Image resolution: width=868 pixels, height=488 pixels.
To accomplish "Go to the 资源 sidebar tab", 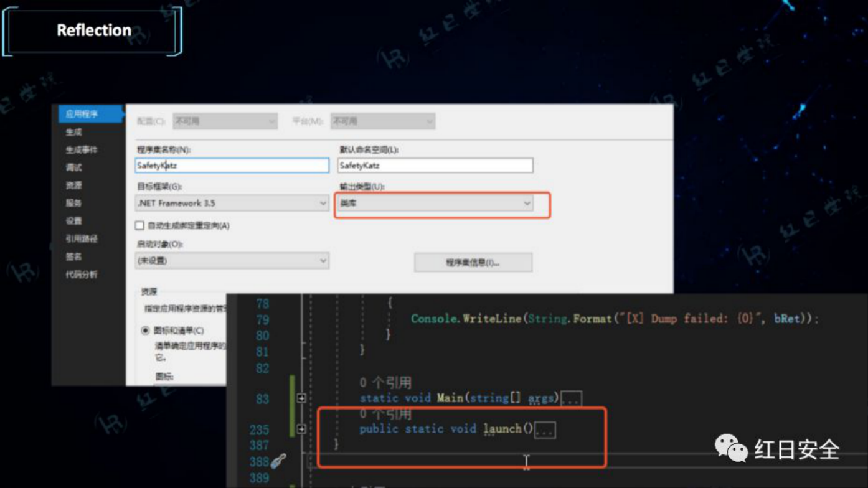I will pos(74,185).
